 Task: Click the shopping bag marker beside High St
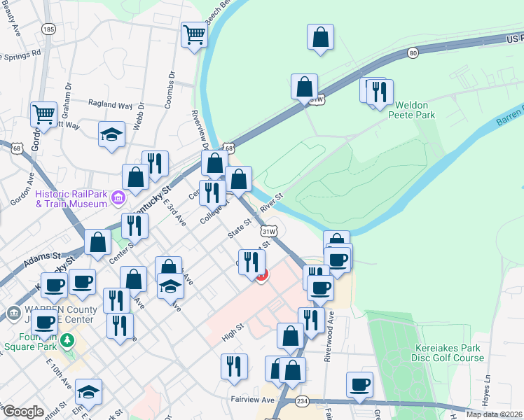(x=291, y=336)
